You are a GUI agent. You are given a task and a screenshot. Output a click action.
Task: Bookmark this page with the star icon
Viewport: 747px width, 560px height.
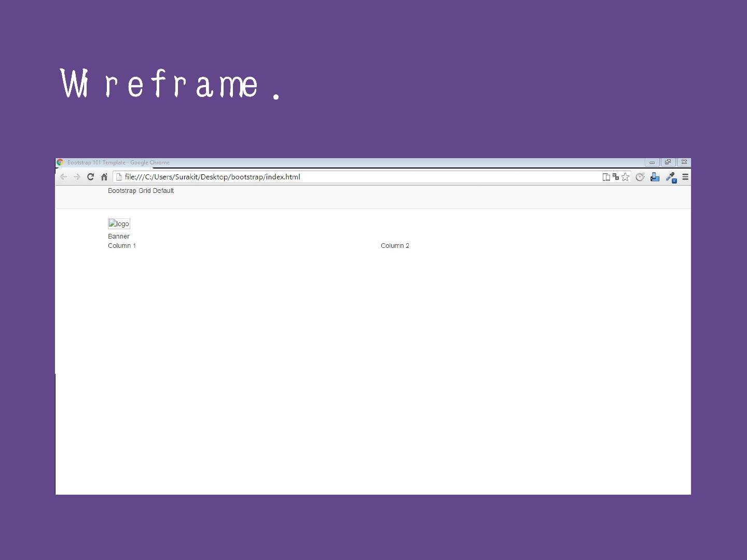coord(626,177)
